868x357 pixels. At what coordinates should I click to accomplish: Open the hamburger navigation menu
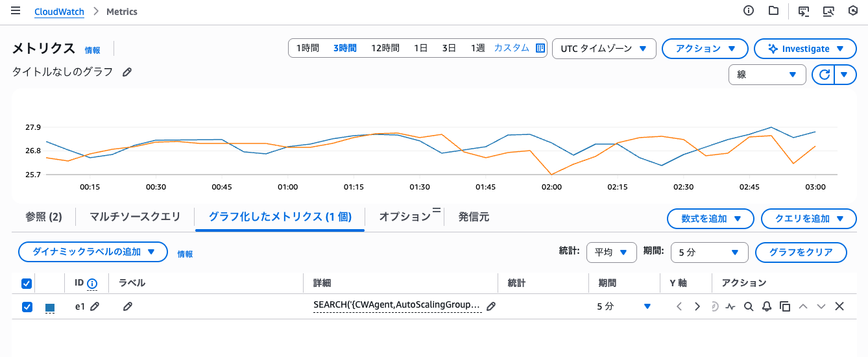click(x=16, y=11)
